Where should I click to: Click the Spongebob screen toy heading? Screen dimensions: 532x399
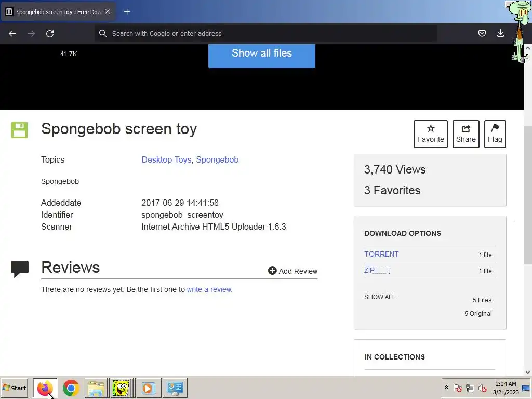coord(119,129)
